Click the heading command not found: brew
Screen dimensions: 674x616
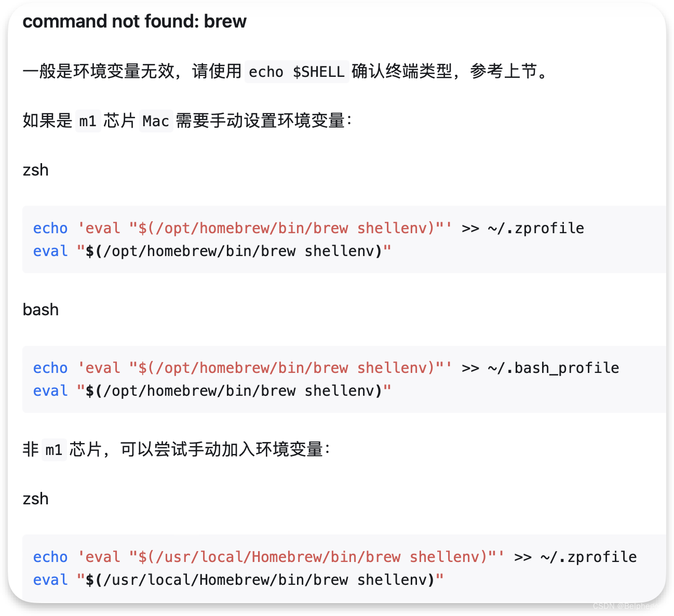[x=134, y=21]
